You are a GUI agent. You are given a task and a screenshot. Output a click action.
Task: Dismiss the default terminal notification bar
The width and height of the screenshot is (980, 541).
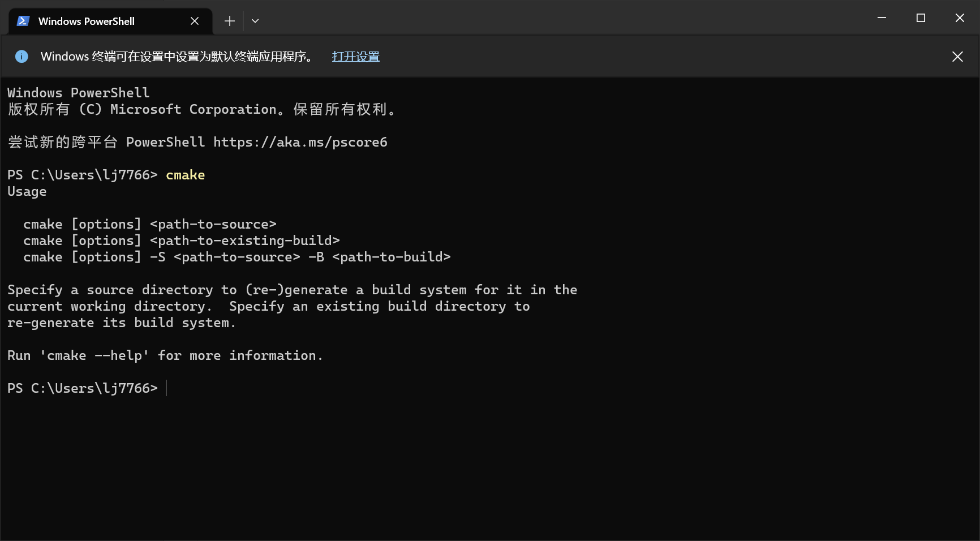957,57
